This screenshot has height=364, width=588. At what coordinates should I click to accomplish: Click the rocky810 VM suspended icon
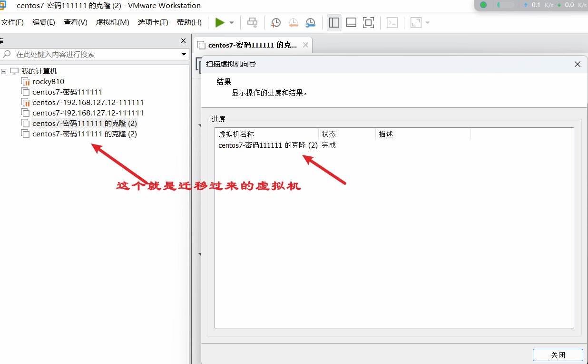click(x=25, y=81)
